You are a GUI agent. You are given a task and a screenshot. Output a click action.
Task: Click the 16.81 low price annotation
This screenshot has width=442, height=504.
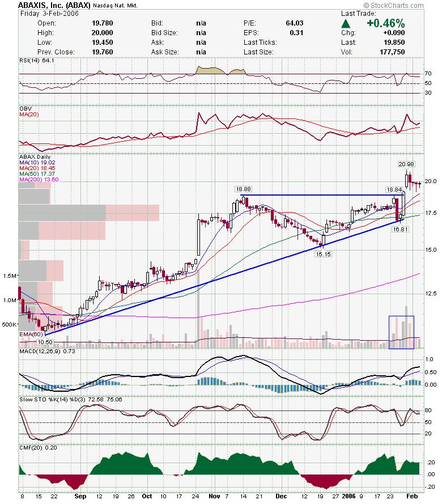coord(400,229)
